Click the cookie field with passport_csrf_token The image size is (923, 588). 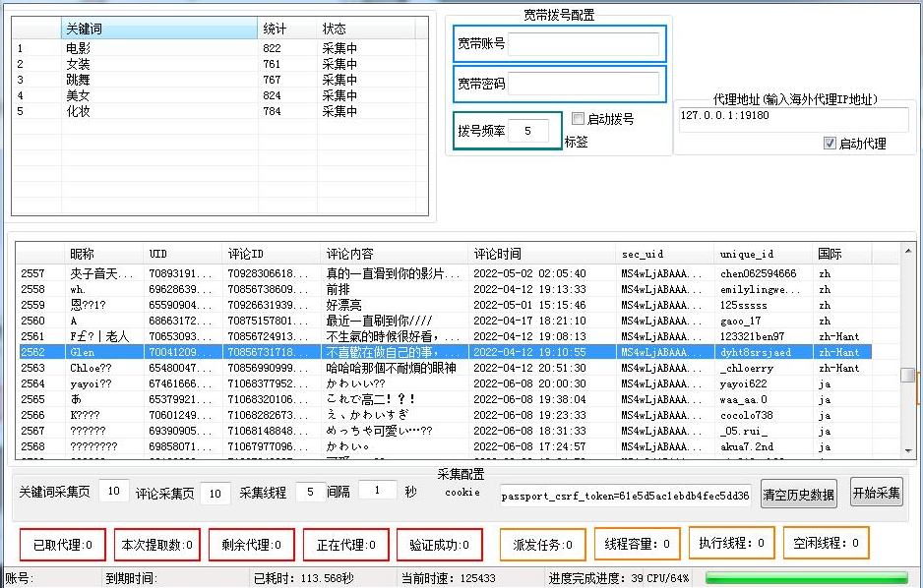coord(625,497)
